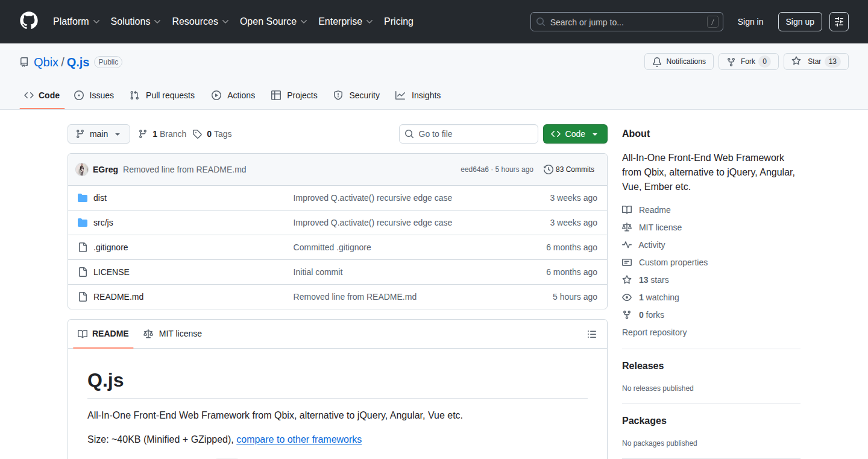Open the Qbix owner link
Screen dimensions: 868x459
tap(46, 62)
